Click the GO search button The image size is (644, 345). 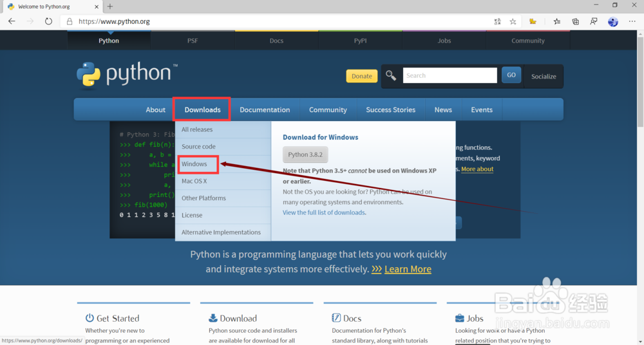tap(511, 75)
